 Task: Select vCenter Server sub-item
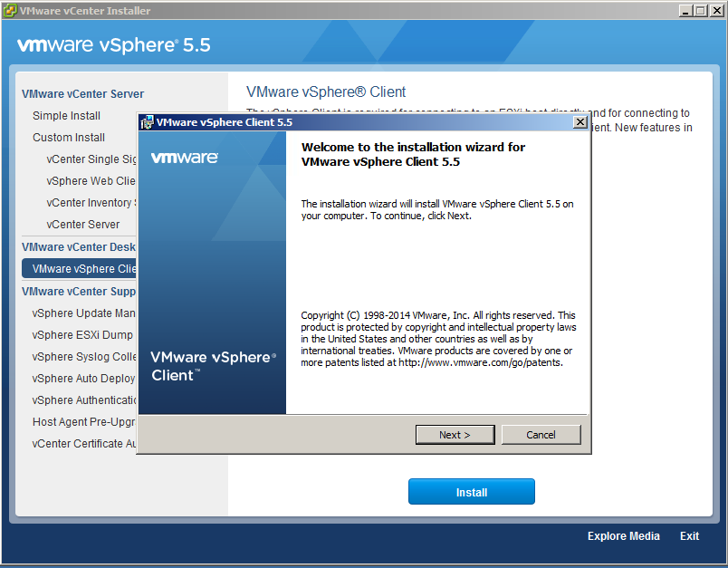[x=83, y=225]
